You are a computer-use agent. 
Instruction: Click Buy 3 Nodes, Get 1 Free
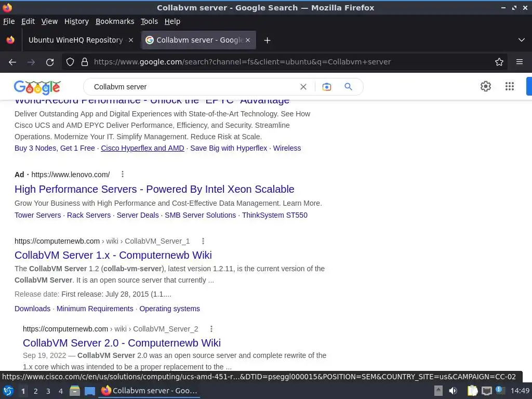[55, 148]
